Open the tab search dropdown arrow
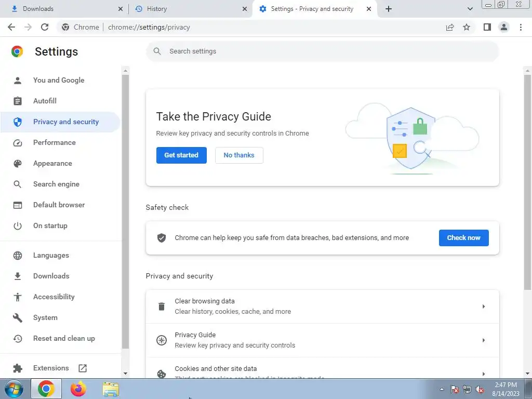This screenshot has width=532, height=399. [470, 9]
